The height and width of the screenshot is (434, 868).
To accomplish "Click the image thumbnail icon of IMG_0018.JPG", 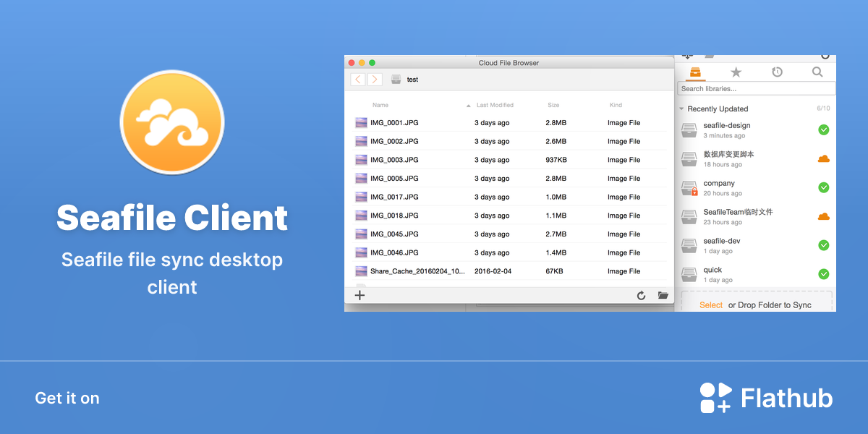I will (x=361, y=216).
